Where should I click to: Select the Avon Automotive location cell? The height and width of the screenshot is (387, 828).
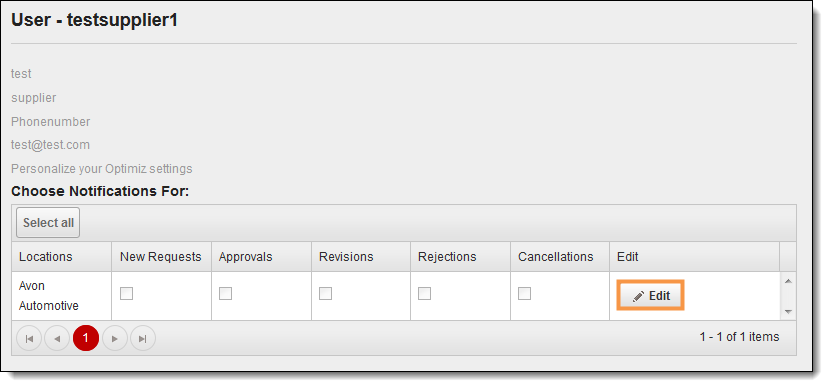coord(61,296)
